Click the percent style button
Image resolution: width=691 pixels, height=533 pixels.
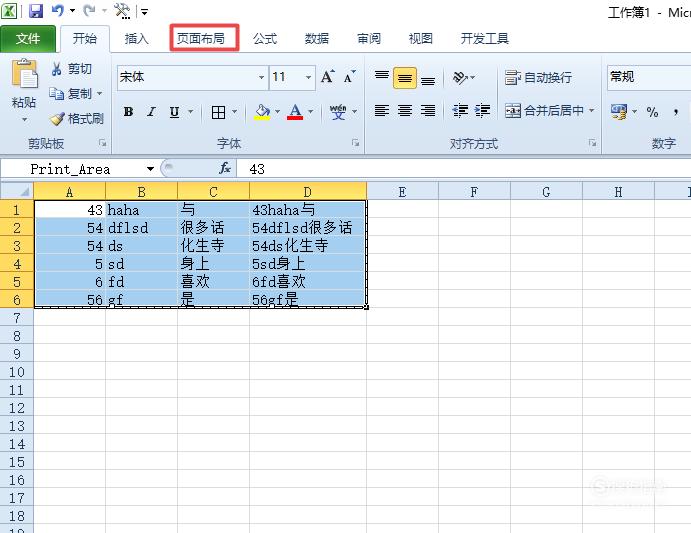click(652, 112)
